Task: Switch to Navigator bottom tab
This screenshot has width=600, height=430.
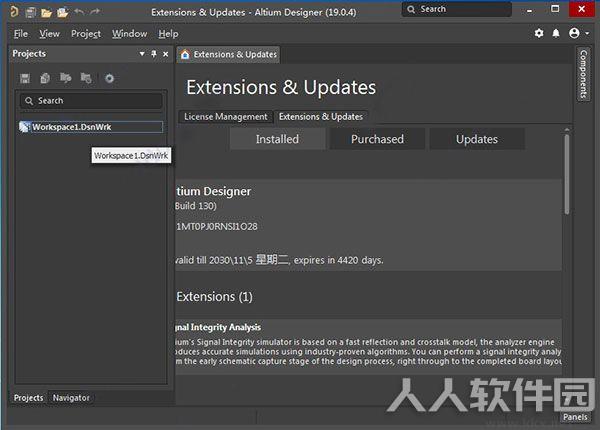Action: click(x=71, y=398)
